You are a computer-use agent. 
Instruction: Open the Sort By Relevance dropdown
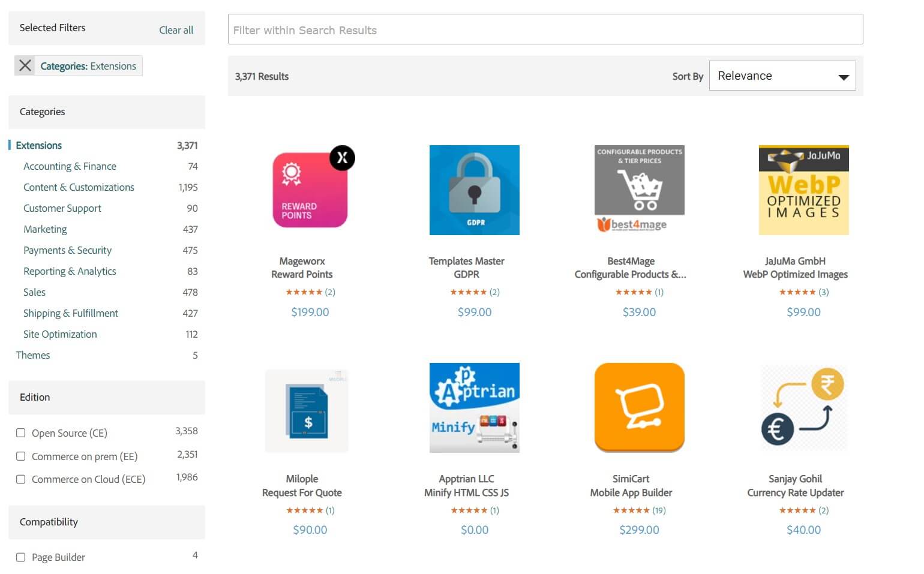click(782, 76)
